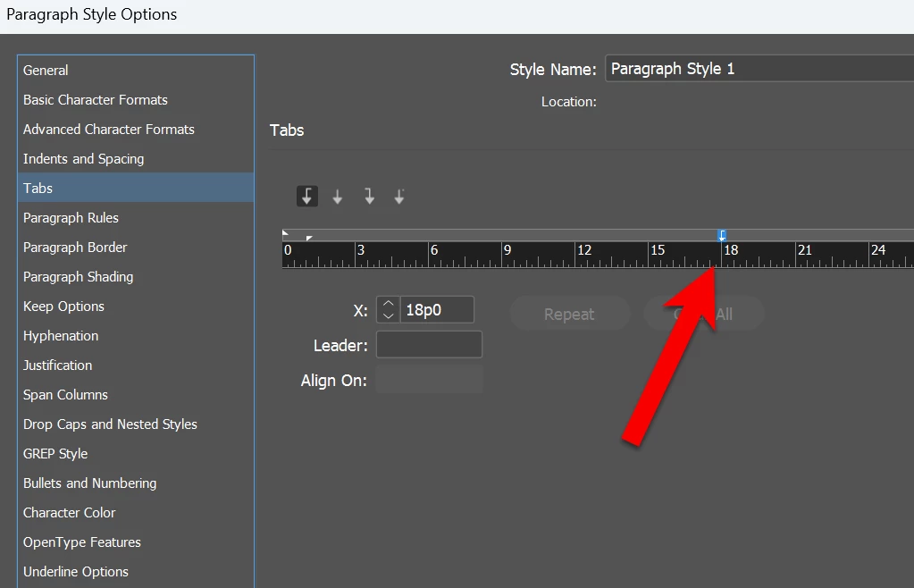This screenshot has height=588, width=914.
Task: Open Basic Character Formats category
Action: (x=136, y=100)
